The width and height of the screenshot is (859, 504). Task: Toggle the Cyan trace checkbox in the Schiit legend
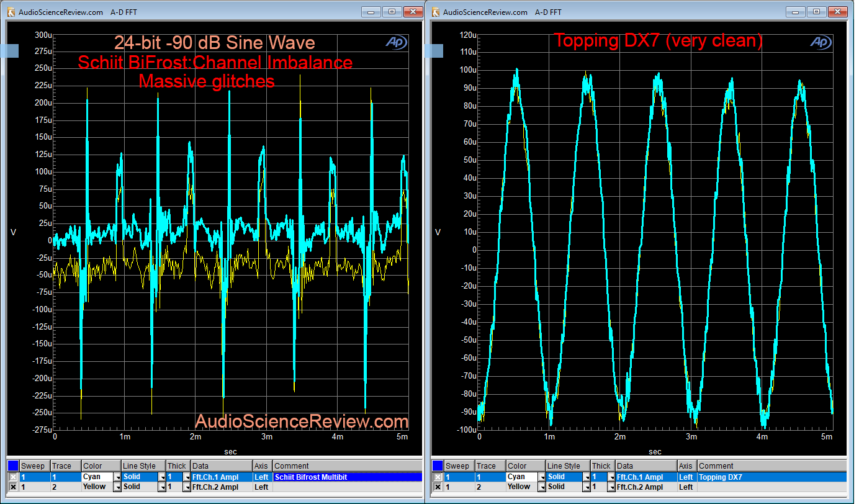pos(13,477)
